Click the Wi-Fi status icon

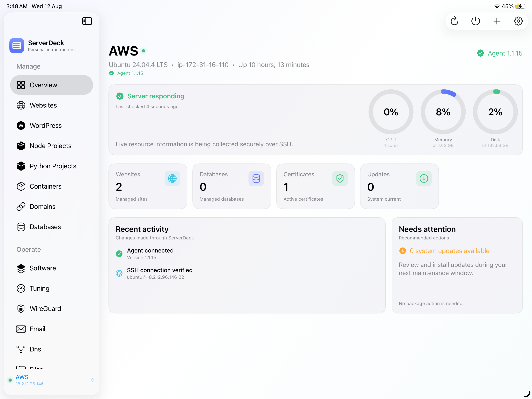497,6
